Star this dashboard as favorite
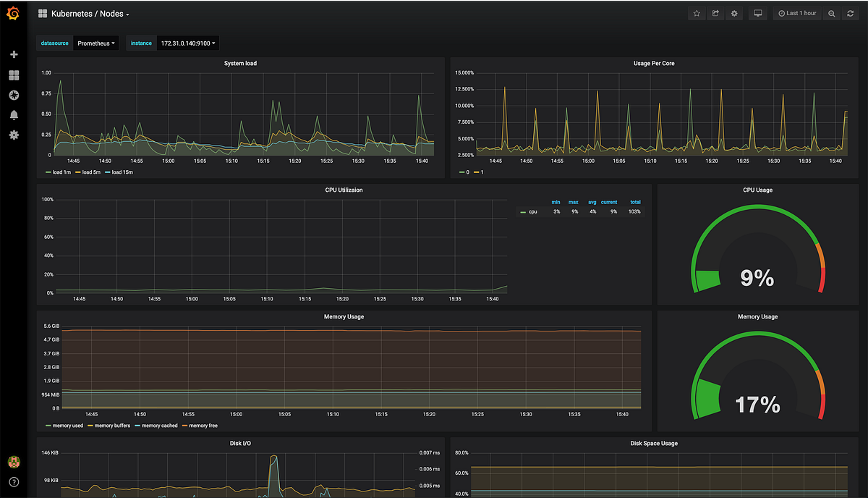Screen dimensions: 868x498 pyautogui.click(x=697, y=14)
